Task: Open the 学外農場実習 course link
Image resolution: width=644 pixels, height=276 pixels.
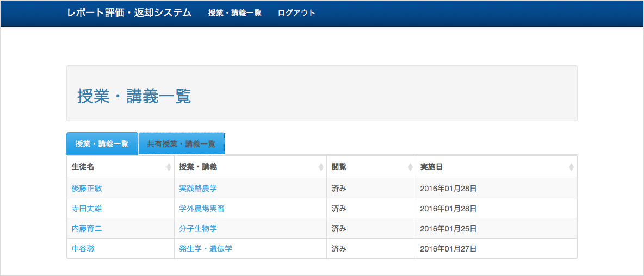Action: coord(202,209)
